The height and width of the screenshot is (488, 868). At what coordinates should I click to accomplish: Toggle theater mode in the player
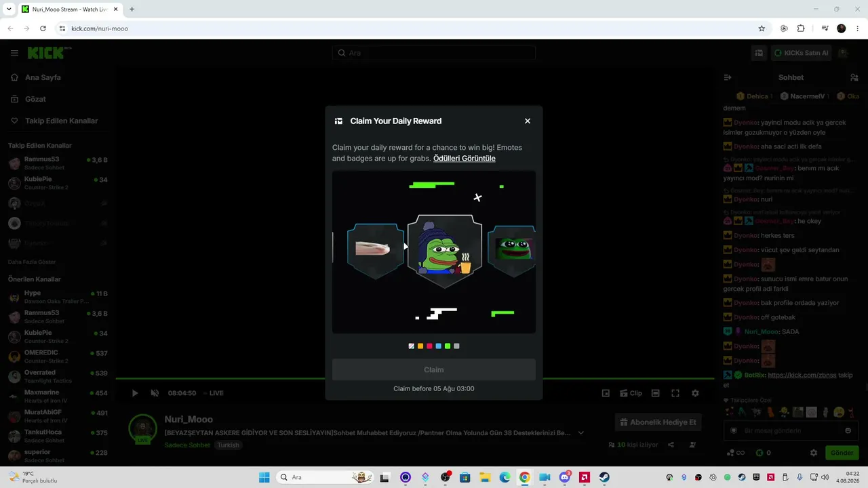point(656,393)
